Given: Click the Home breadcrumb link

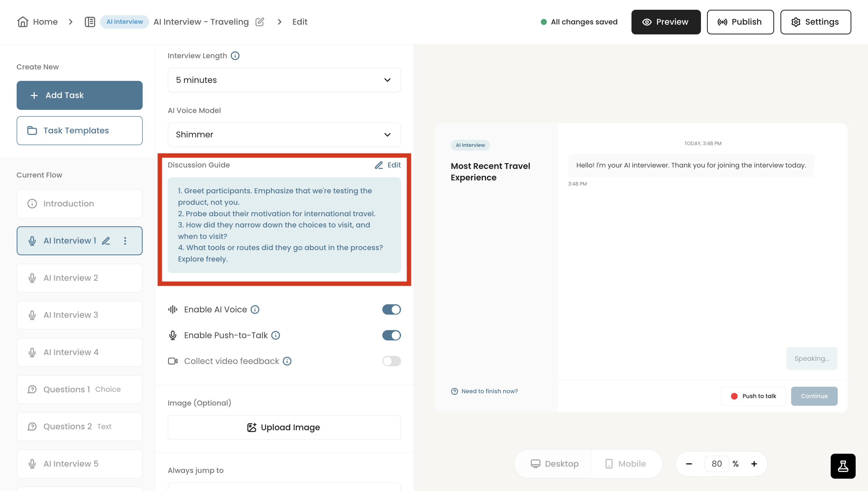Looking at the screenshot, I should (45, 22).
